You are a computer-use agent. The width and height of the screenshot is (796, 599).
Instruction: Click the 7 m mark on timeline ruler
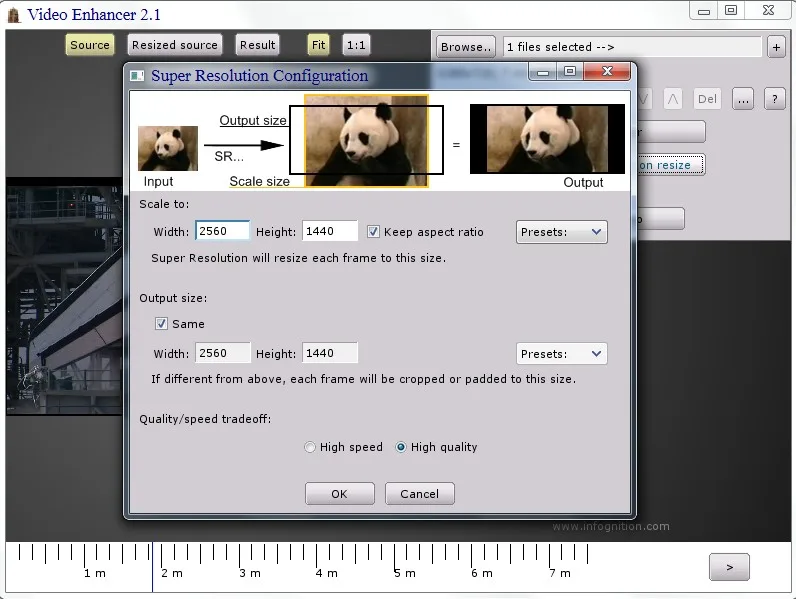point(560,573)
